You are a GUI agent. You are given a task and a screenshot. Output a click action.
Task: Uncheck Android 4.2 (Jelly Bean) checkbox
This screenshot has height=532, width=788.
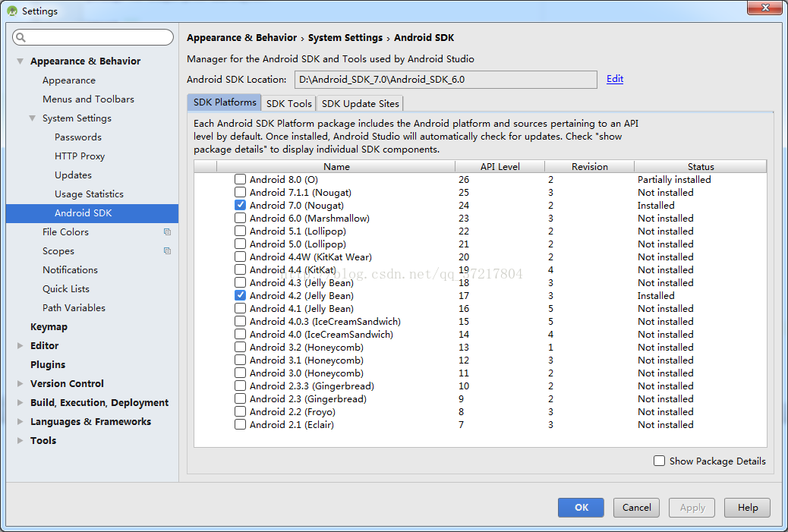240,295
